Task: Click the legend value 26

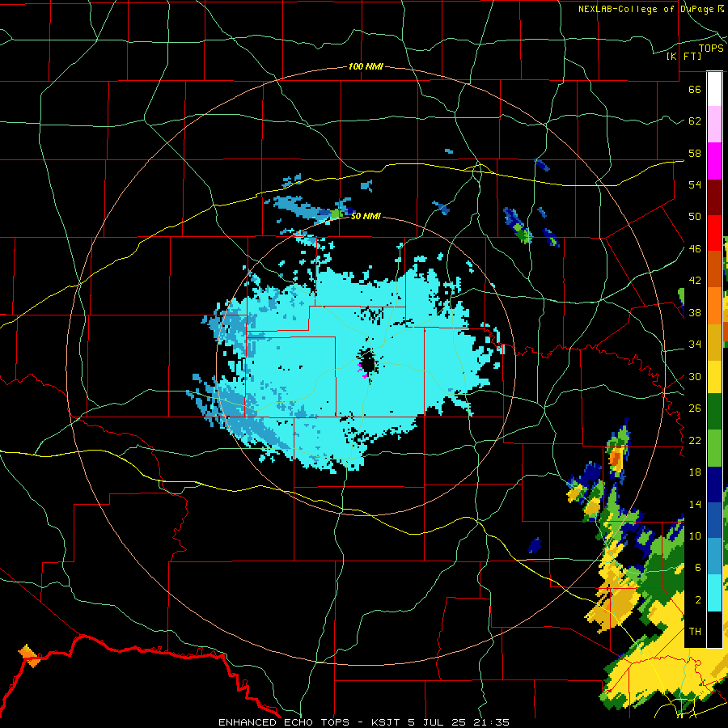Action: point(695,408)
